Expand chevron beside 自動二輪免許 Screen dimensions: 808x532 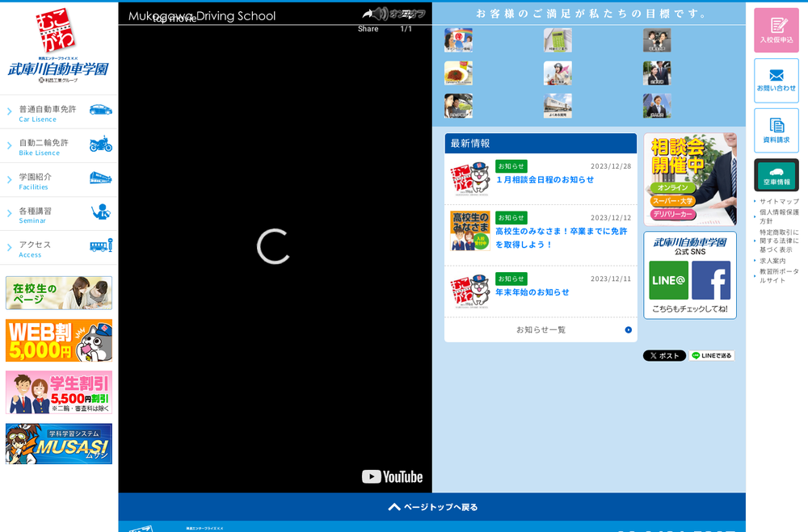(x=9, y=146)
